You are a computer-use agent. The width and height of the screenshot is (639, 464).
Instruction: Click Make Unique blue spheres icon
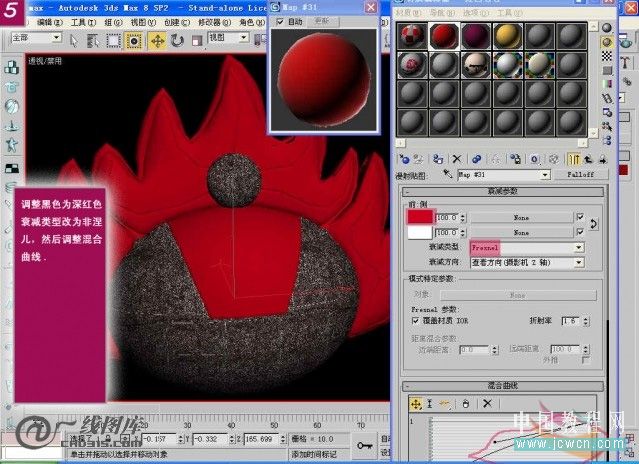click(476, 159)
